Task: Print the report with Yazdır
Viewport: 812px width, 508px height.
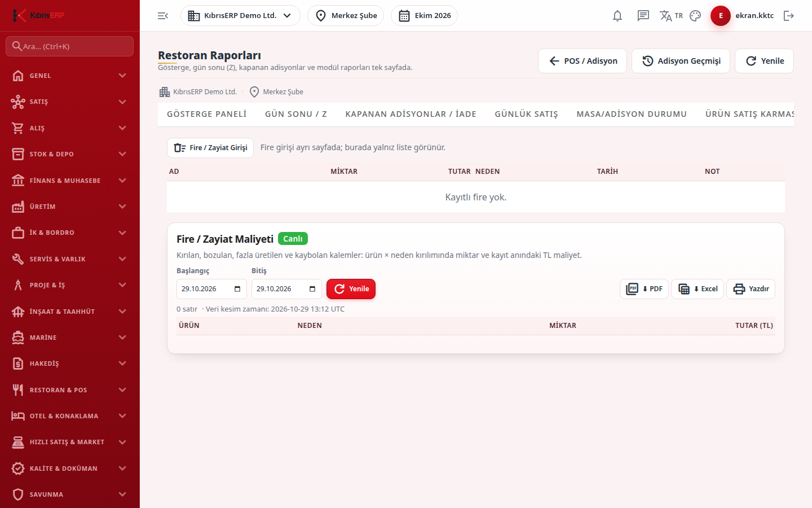Action: pyautogui.click(x=751, y=289)
